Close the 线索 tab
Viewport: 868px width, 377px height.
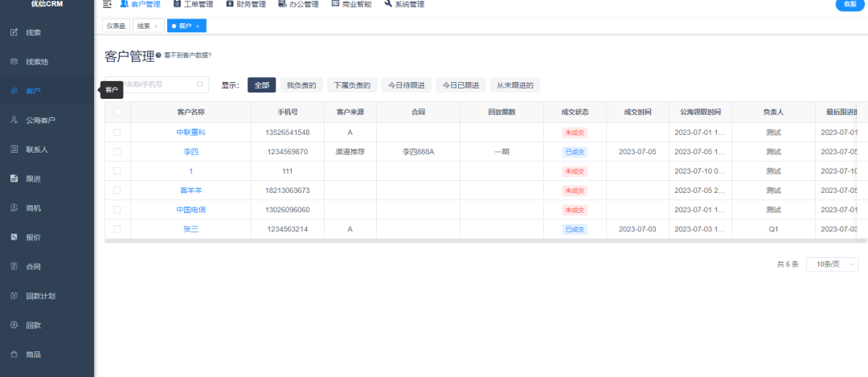pyautogui.click(x=156, y=27)
